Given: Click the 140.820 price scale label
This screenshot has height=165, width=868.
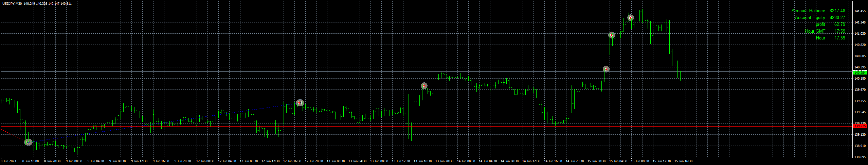Looking at the screenshot, I should pyautogui.click(x=860, y=45).
